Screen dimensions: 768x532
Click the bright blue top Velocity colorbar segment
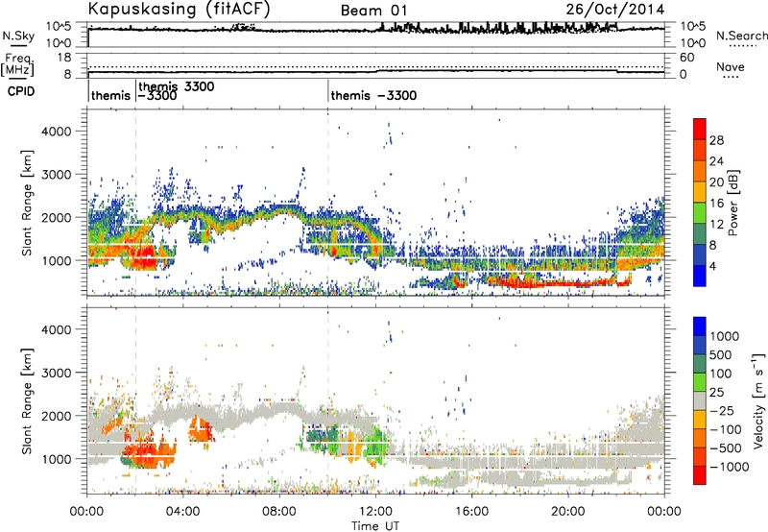[700, 326]
